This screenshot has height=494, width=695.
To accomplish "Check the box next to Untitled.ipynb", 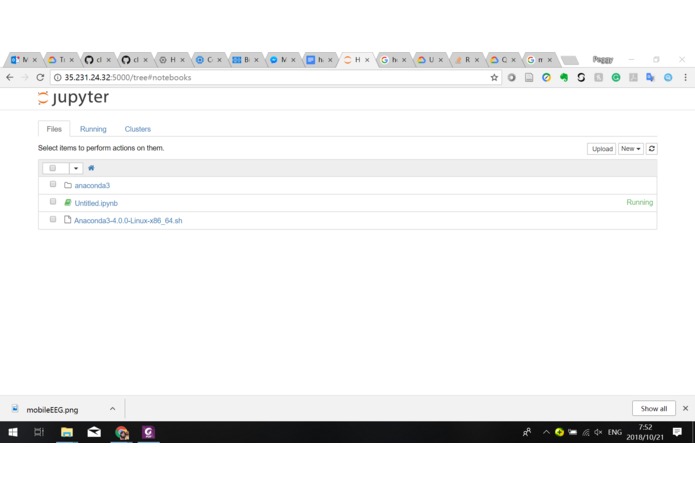I will click(53, 202).
